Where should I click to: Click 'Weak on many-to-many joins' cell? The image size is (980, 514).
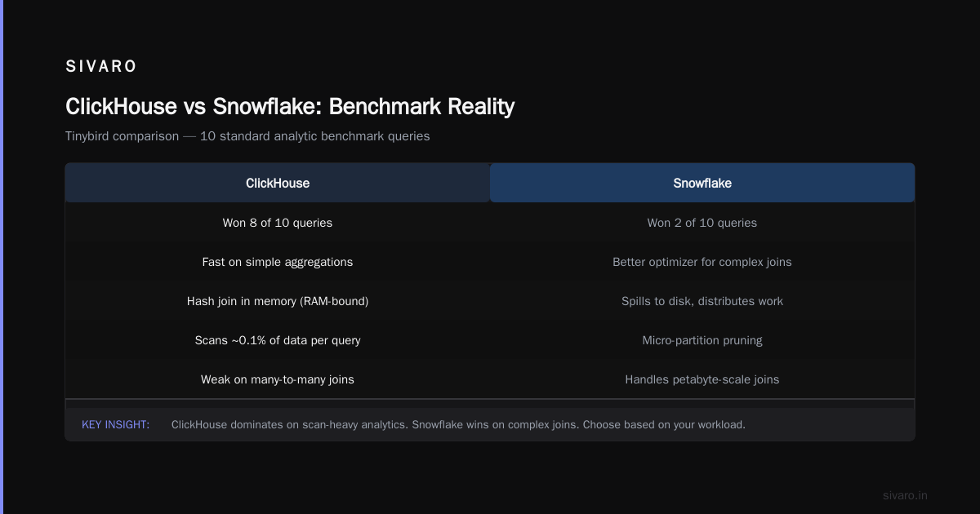point(278,379)
